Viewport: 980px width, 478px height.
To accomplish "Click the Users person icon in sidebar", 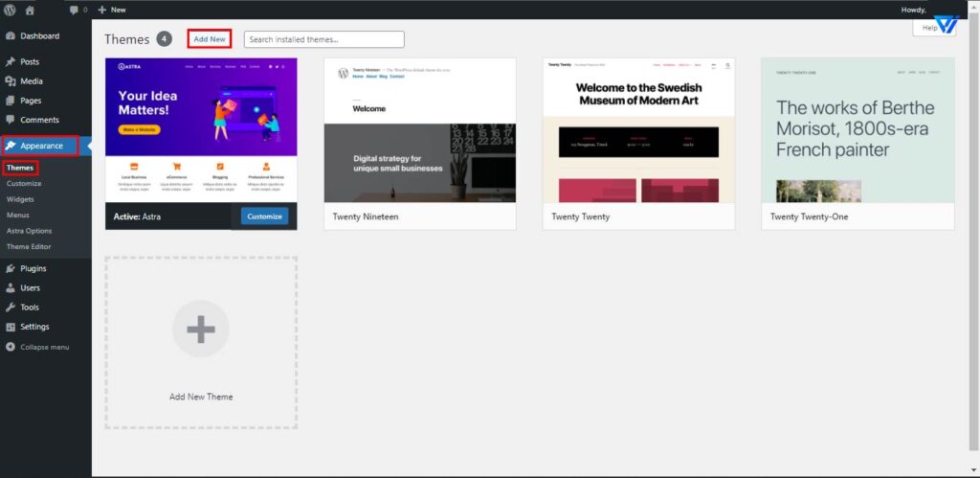I will click(x=10, y=287).
